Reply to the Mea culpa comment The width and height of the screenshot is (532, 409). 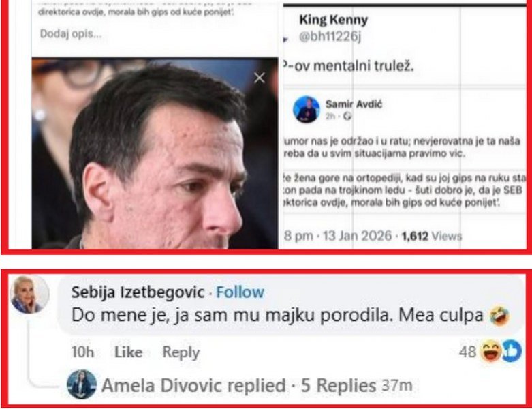coord(181,352)
